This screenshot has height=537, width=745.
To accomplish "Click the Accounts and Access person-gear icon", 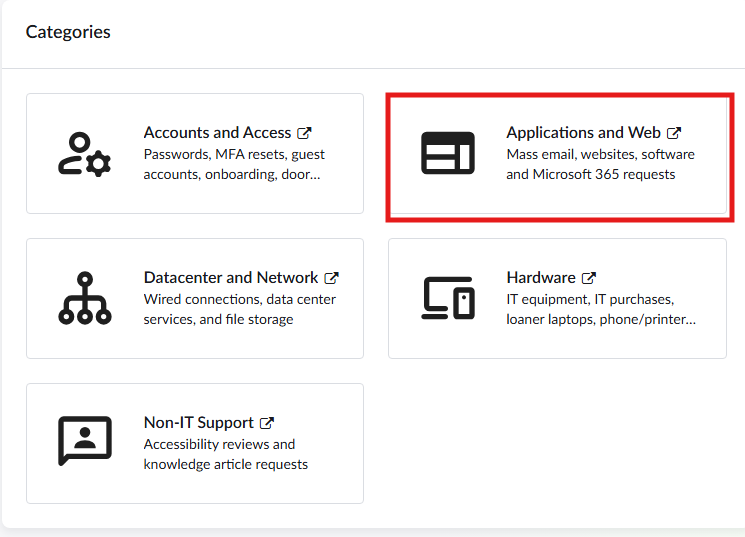I will (x=84, y=153).
